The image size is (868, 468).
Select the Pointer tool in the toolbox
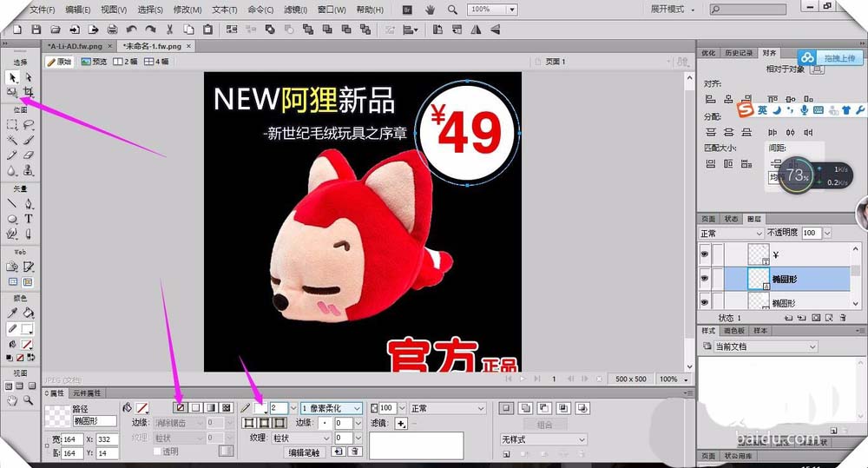pyautogui.click(x=12, y=78)
